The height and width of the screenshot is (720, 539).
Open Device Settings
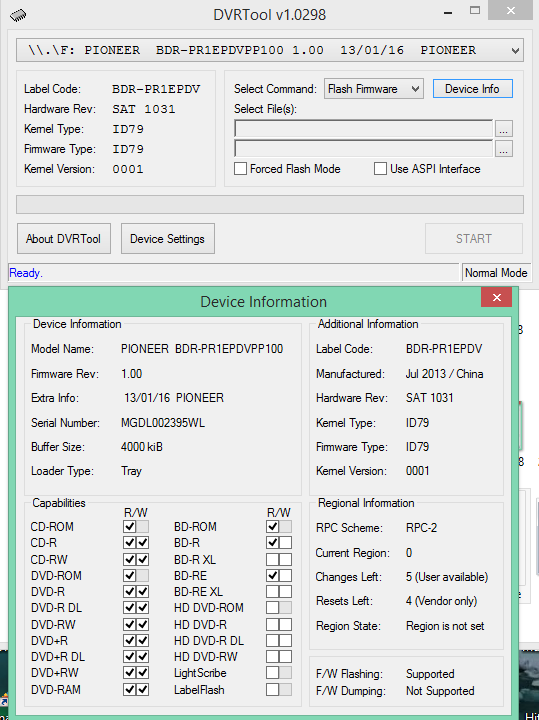[168, 239]
